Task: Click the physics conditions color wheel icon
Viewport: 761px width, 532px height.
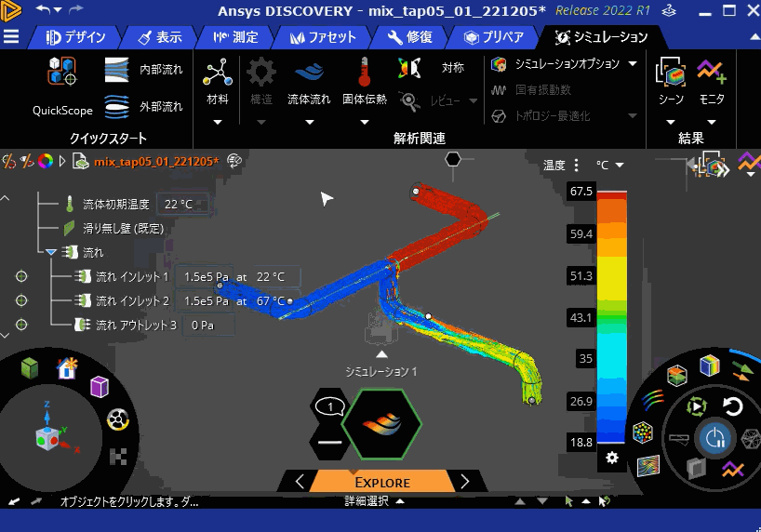Action: pos(46,161)
